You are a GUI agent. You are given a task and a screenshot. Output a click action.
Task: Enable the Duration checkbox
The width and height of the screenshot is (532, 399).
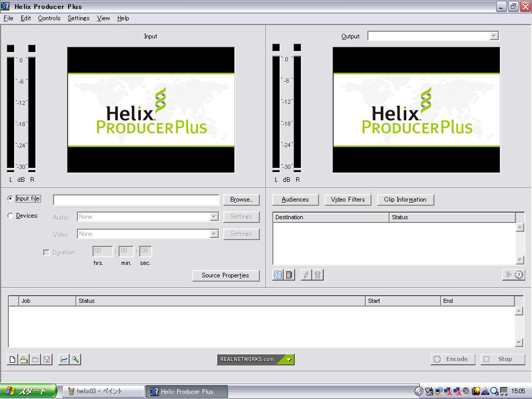point(46,252)
